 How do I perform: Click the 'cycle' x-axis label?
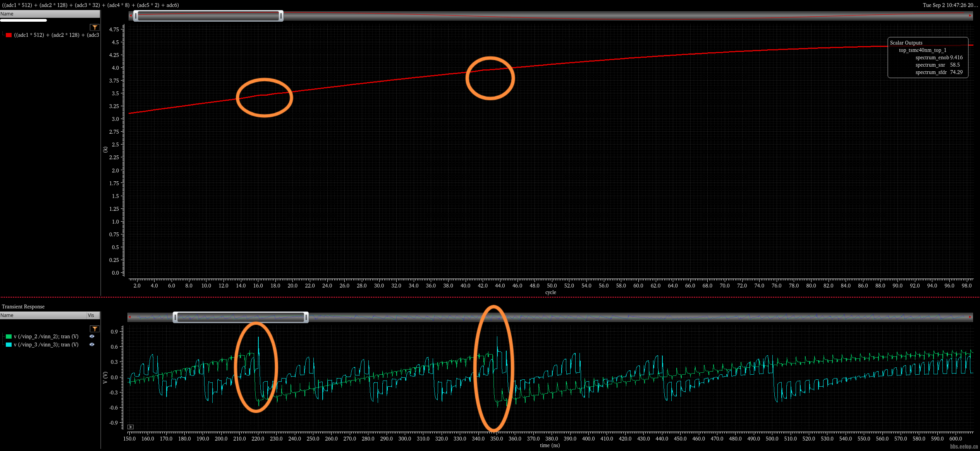tap(550, 293)
